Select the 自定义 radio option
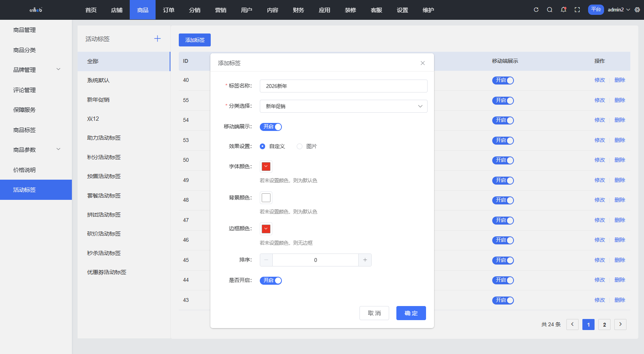 point(272,146)
